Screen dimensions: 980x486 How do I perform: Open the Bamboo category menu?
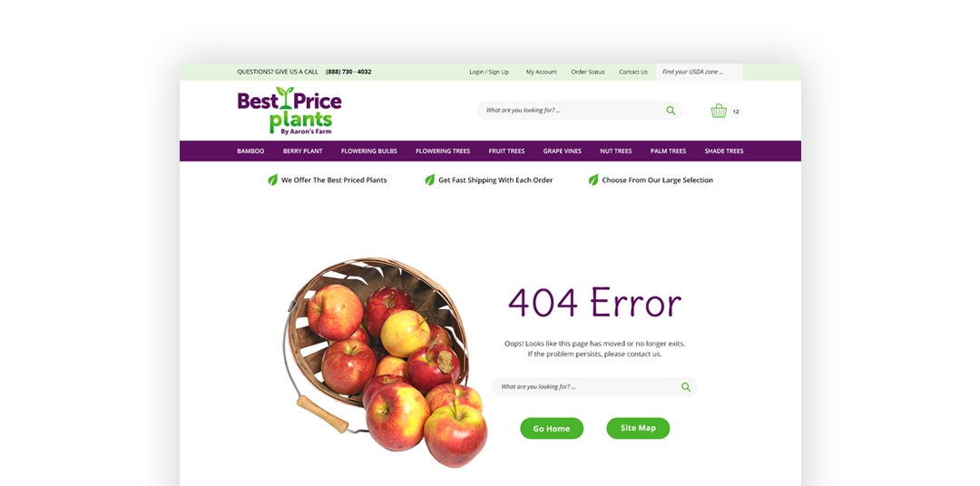[250, 151]
